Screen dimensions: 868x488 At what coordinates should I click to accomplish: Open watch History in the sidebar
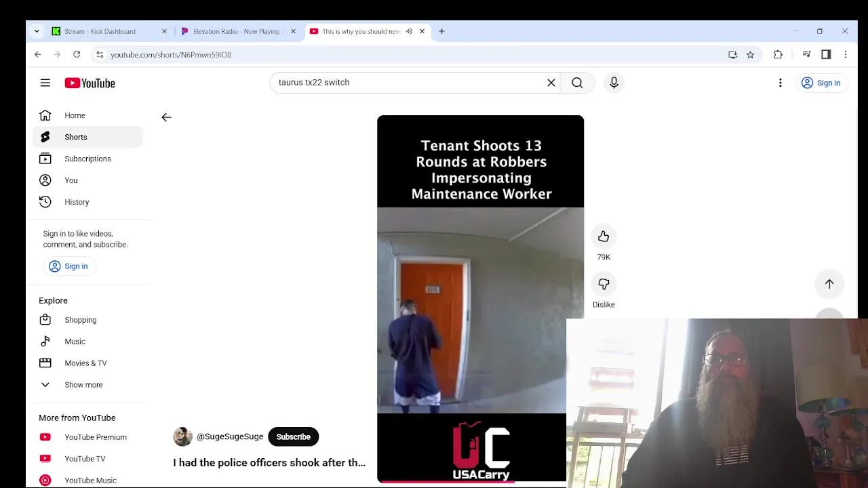87,202
